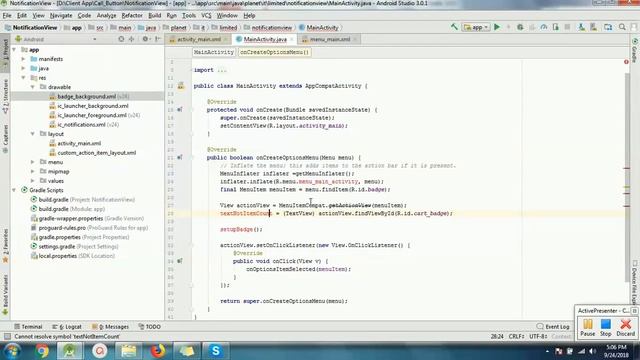The height and width of the screenshot is (360, 640).
Task: Collapse the layout folder
Action: tap(33, 134)
